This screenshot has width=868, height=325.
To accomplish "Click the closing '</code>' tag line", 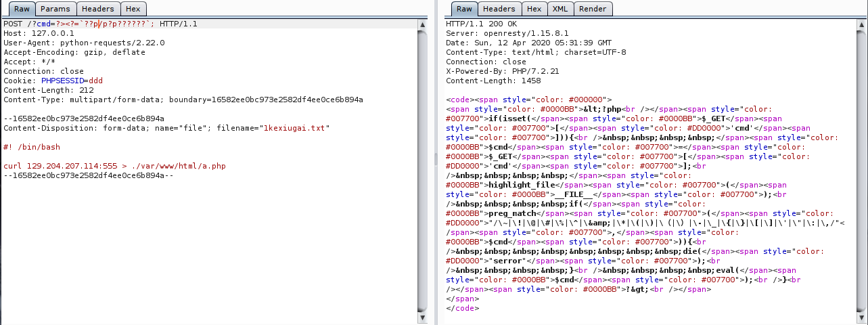I will pyautogui.click(x=461, y=308).
